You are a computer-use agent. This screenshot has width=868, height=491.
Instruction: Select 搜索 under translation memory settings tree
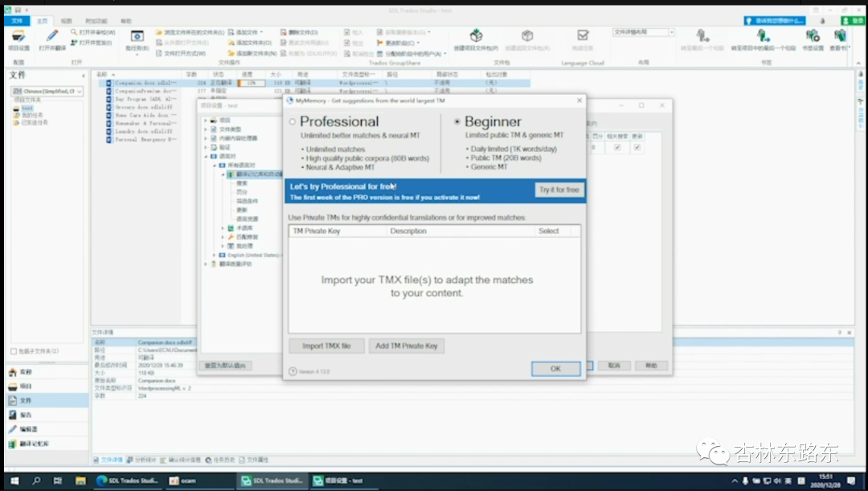click(242, 183)
